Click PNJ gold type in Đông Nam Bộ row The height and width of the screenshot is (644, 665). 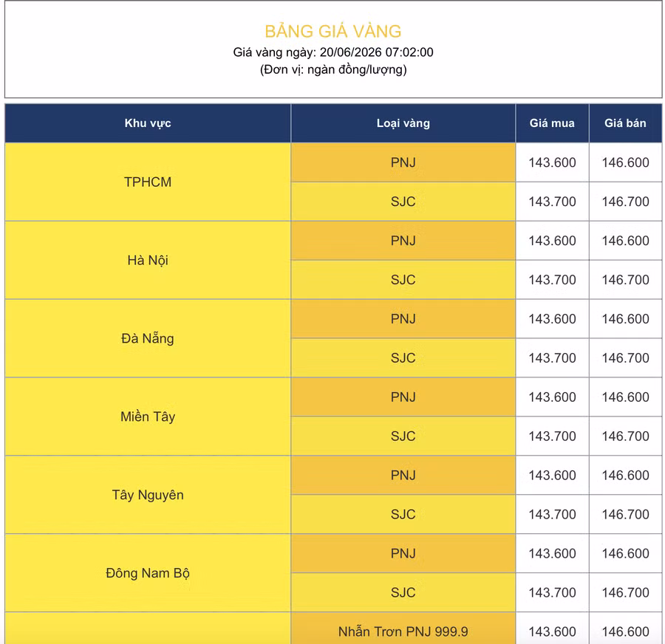pyautogui.click(x=403, y=553)
